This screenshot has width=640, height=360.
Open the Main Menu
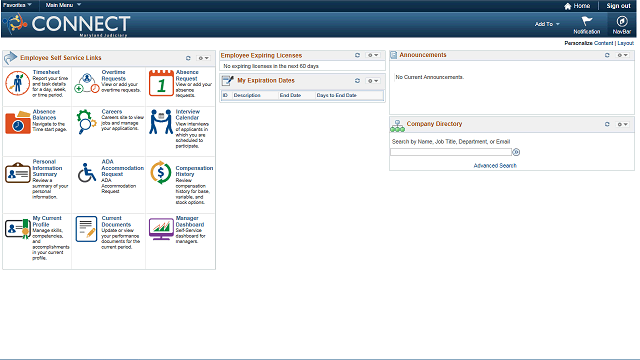point(63,5)
